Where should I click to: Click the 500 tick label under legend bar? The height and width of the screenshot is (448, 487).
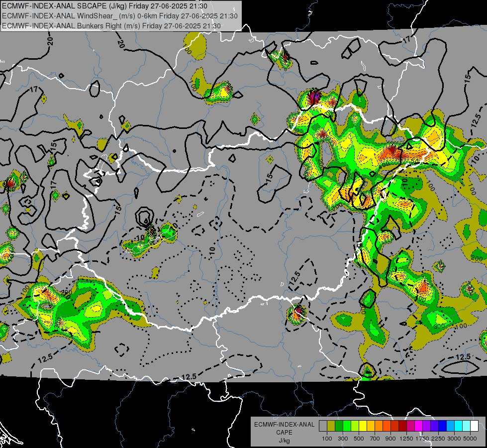(359, 439)
